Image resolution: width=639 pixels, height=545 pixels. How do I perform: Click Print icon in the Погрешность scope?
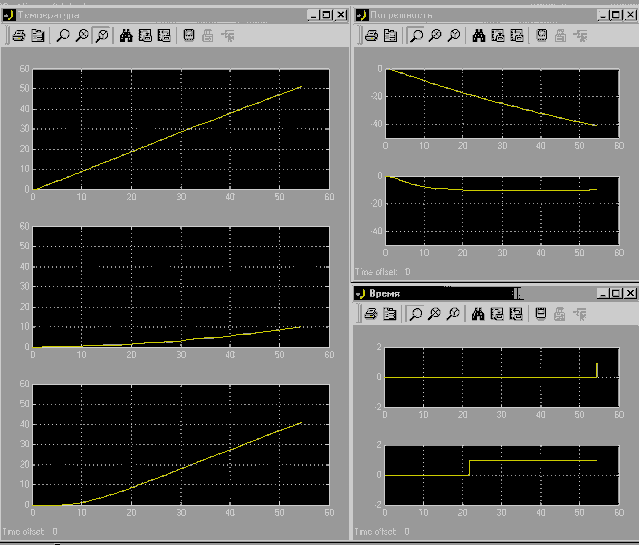point(371,36)
